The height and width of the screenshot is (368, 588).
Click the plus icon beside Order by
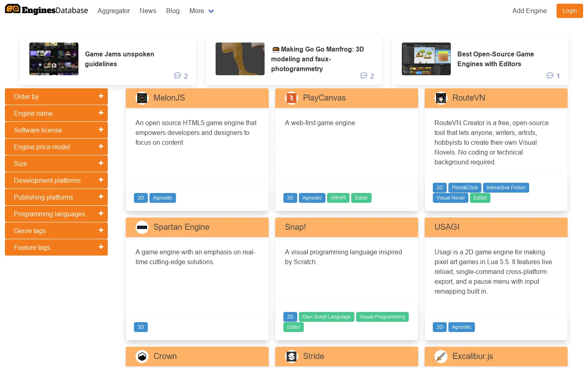point(101,96)
